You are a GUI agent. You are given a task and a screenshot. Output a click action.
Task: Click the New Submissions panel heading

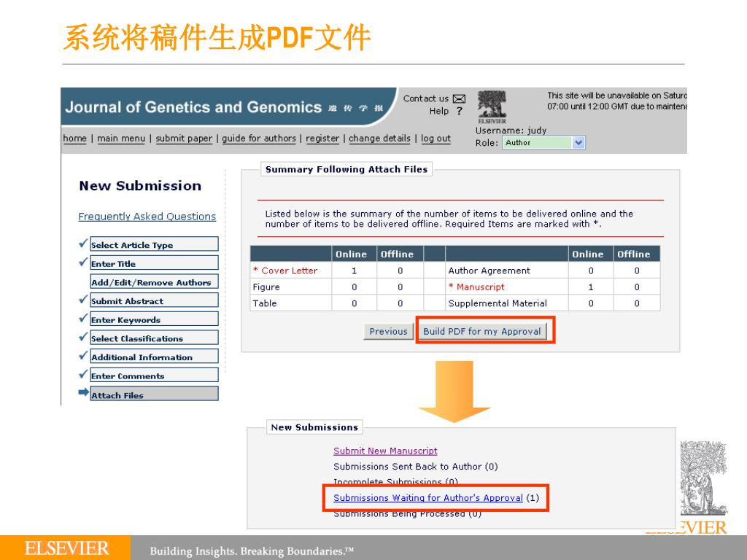click(x=314, y=427)
